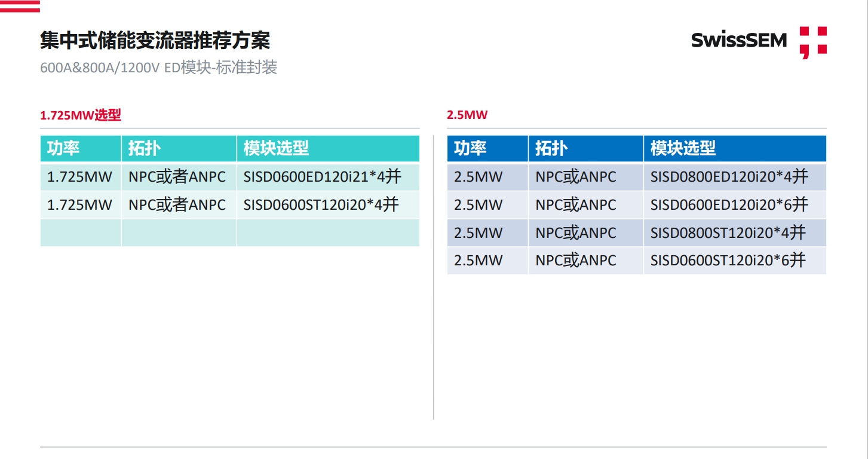The image size is (868, 459).
Task: Click the subtitle 600A&800A/1200V ED模块-标准封装
Action: (158, 68)
